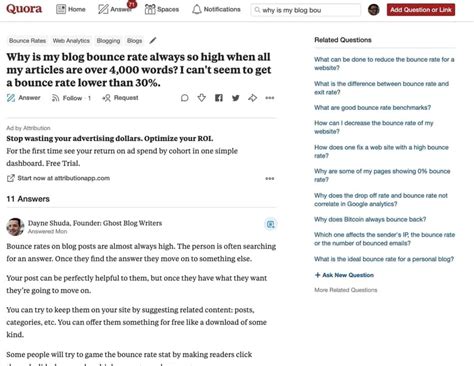
Task: Share the question on Twitter
Action: [236, 98]
